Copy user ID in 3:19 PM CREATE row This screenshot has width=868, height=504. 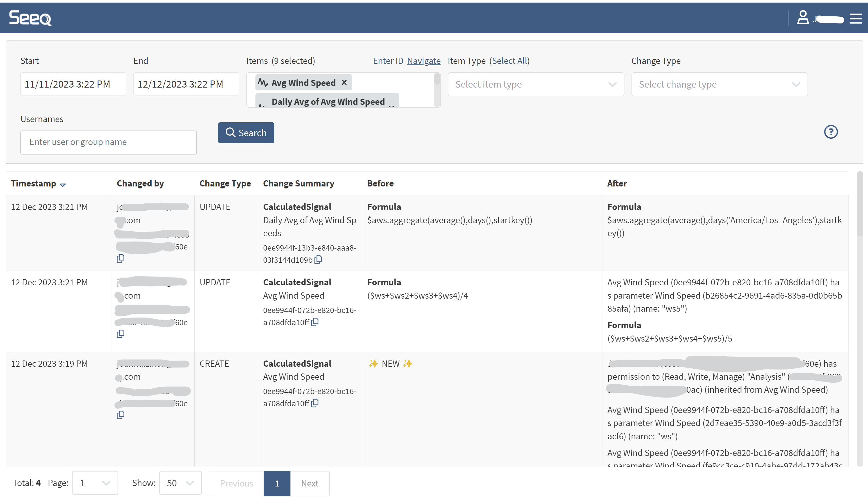point(121,415)
